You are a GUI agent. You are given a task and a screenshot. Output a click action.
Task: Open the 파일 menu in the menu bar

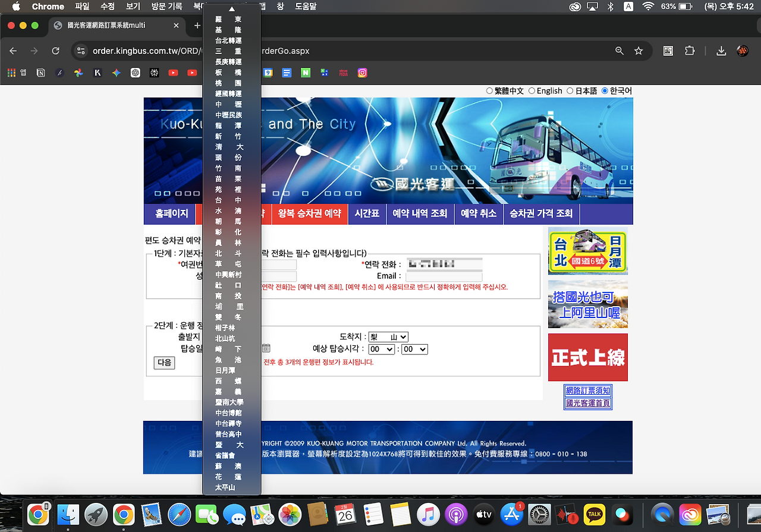(83, 7)
